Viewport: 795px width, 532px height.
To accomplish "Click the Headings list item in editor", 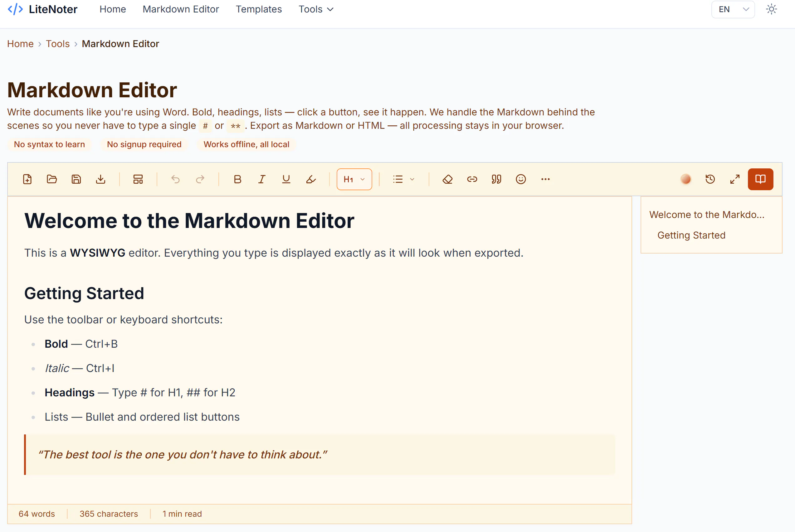I will (140, 393).
